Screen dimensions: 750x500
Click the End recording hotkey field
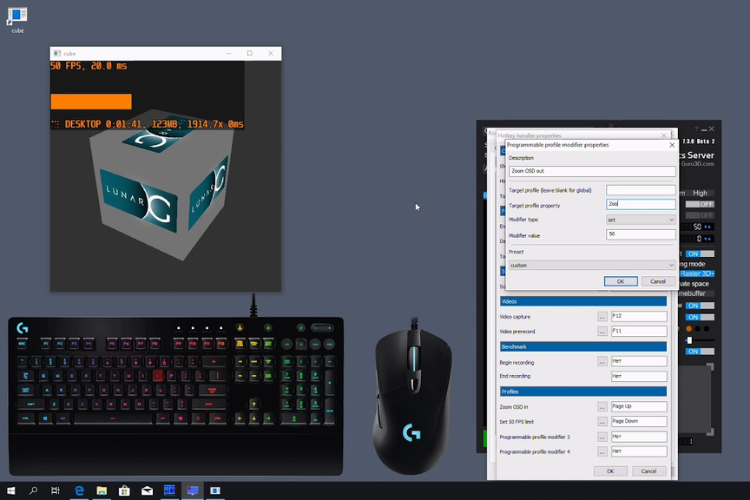click(639, 376)
